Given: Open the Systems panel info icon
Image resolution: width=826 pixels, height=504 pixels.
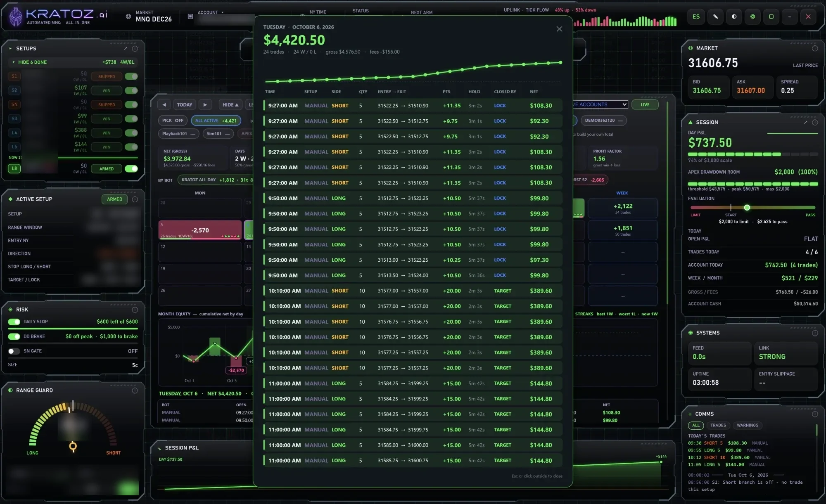Looking at the screenshot, I should (x=815, y=333).
